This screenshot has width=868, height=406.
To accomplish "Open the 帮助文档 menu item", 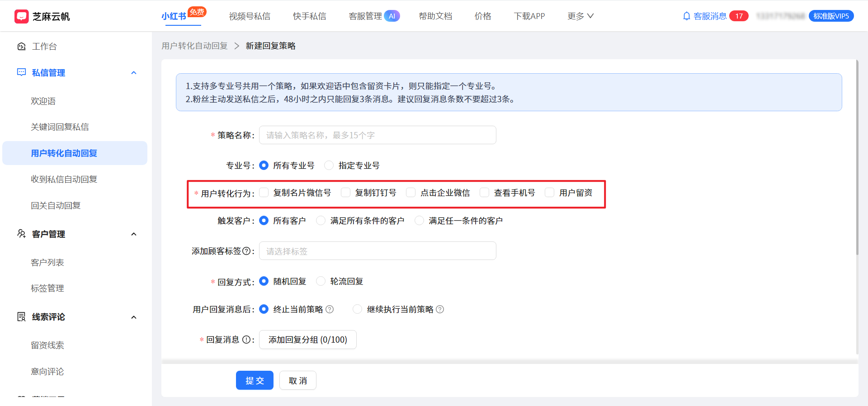I will coord(435,16).
